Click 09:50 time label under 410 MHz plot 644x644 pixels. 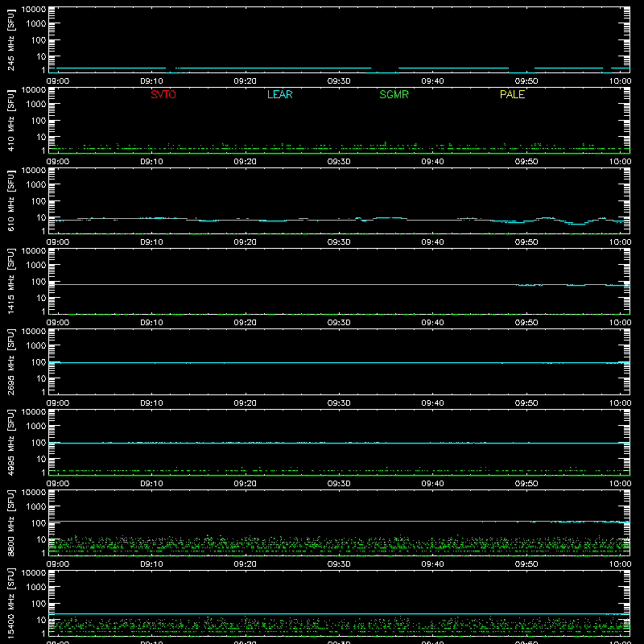526,162
